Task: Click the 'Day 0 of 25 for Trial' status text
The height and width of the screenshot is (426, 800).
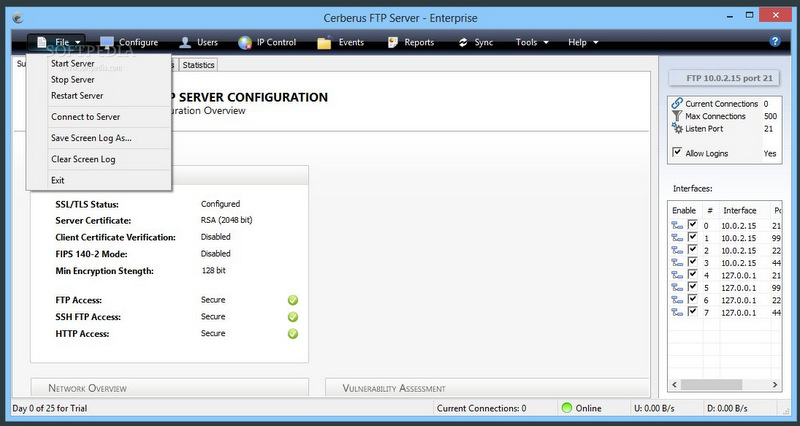Action: [50, 408]
